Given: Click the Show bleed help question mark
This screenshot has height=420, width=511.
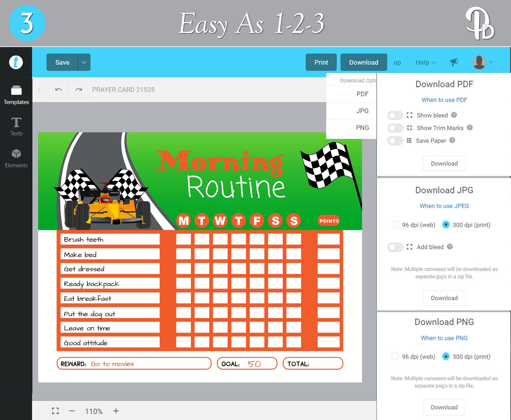Looking at the screenshot, I should point(454,115).
